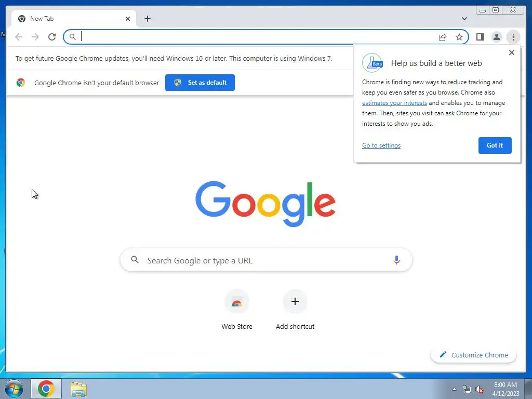Screen dimensions: 532x399
Task: Close the New Tab tab
Action: pyautogui.click(x=128, y=19)
